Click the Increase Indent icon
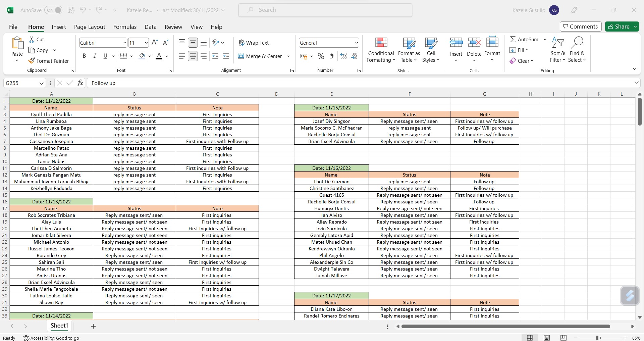644x341 pixels. tap(226, 56)
